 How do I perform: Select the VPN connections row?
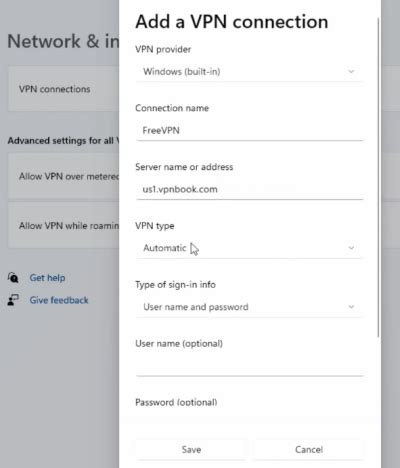[x=63, y=89]
